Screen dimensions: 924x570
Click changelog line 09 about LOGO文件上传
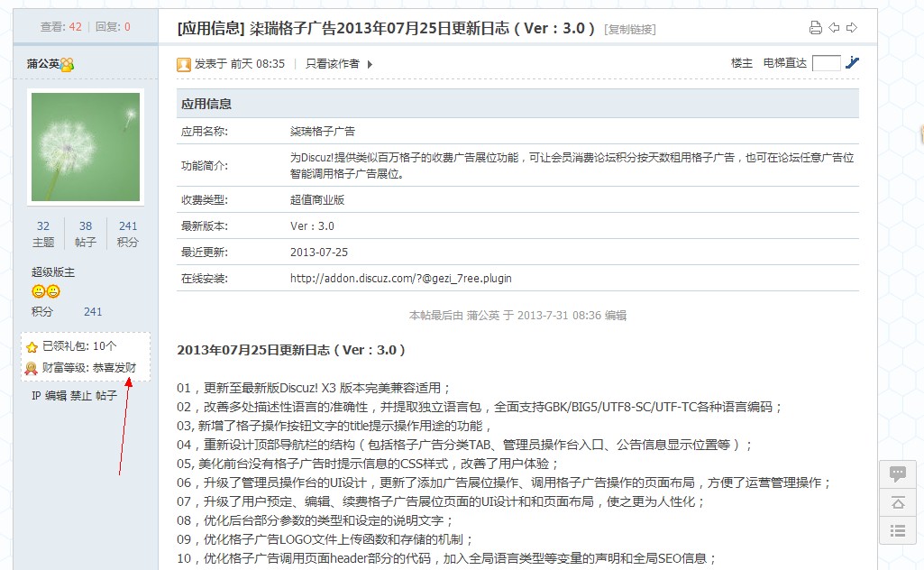pos(325,539)
